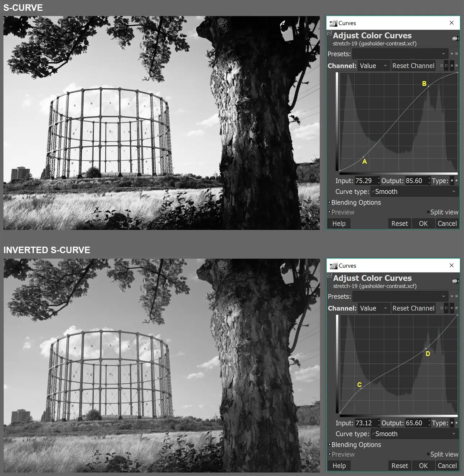464x476 pixels.
Task: Open Presets dropdown in bottom Curves dialog
Action: (400, 296)
